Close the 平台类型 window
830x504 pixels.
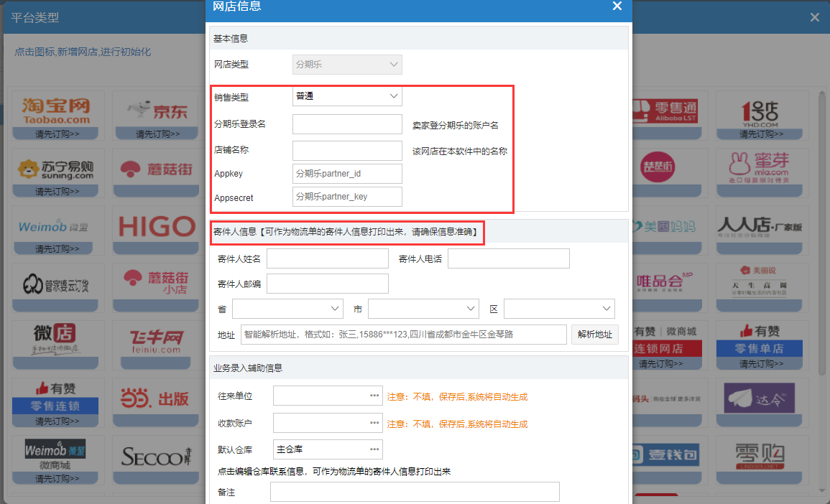[x=815, y=17]
